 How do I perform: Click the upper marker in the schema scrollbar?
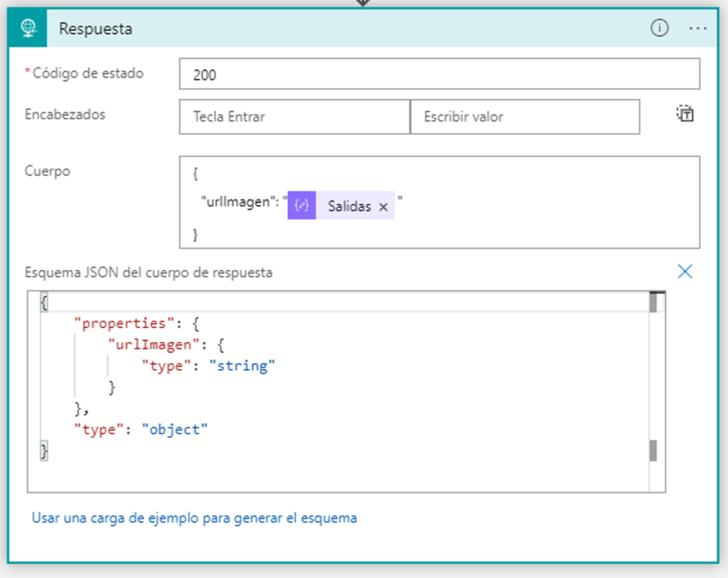click(x=653, y=303)
